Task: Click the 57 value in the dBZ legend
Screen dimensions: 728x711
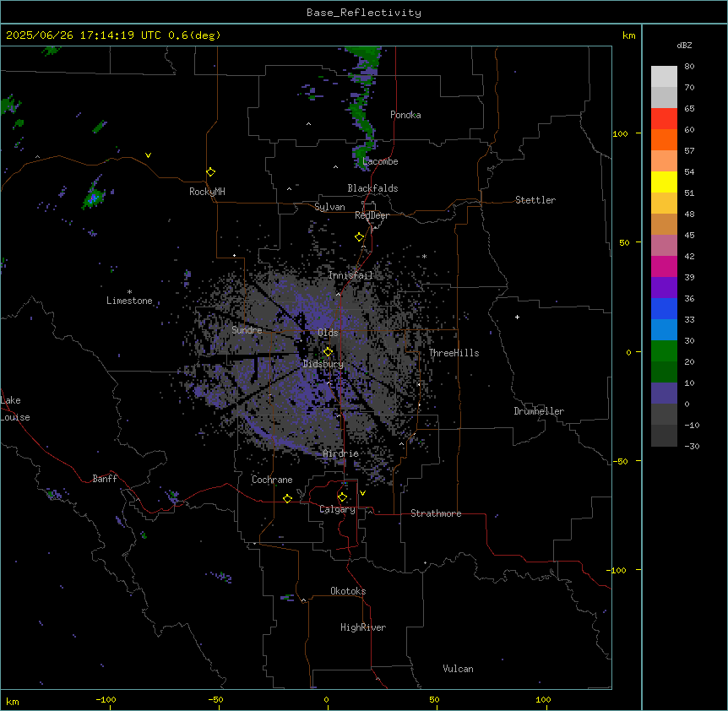Action: tap(689, 151)
